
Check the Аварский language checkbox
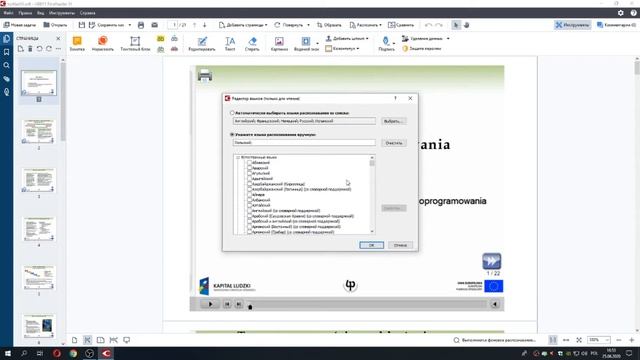coord(249,168)
